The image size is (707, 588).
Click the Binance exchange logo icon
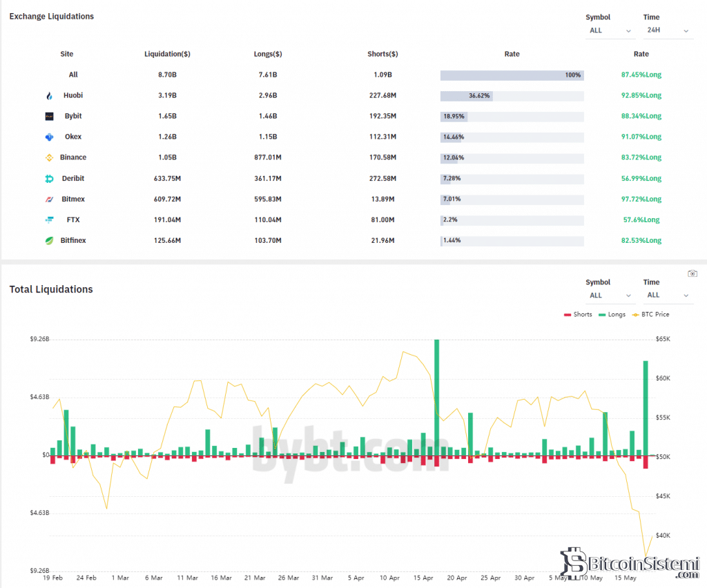pyautogui.click(x=49, y=158)
